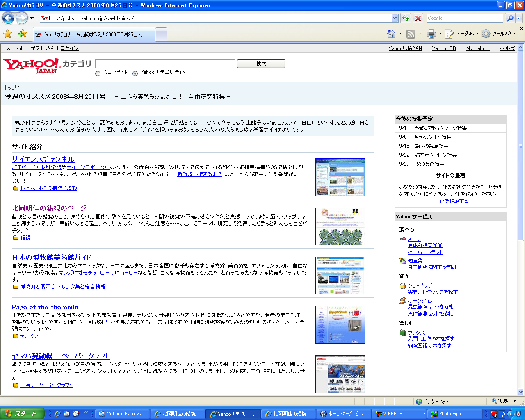The width and height of the screenshot is (525, 420).
Task: Click サイトを推薦する link
Action: [x=450, y=201]
